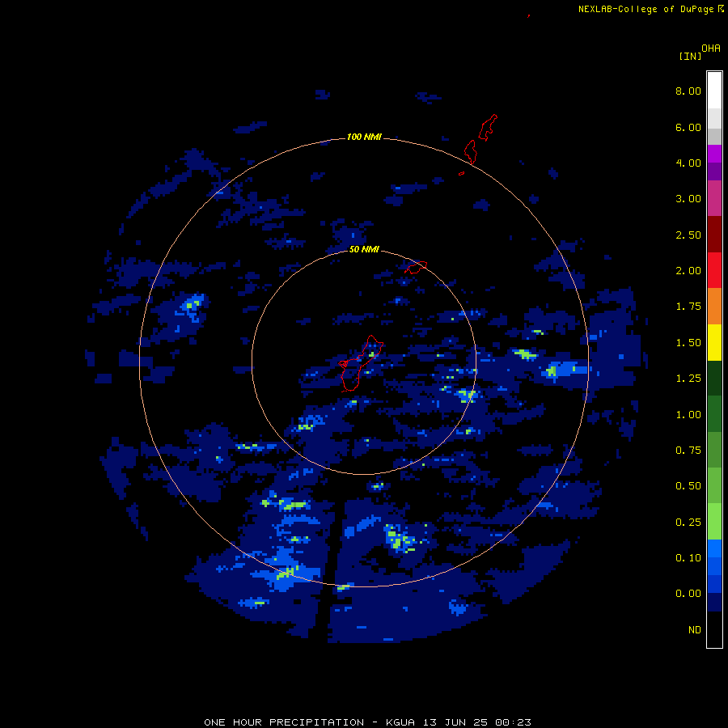Click the 1.25 legend value
The image size is (728, 728).
(x=688, y=379)
